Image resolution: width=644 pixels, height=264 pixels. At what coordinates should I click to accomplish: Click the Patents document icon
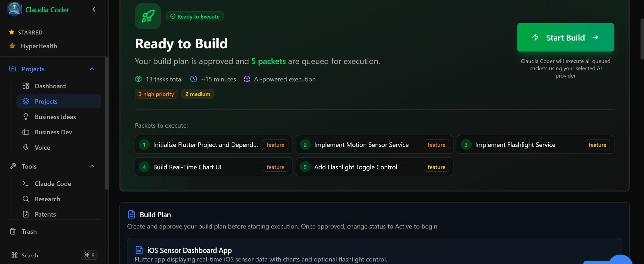click(x=26, y=214)
